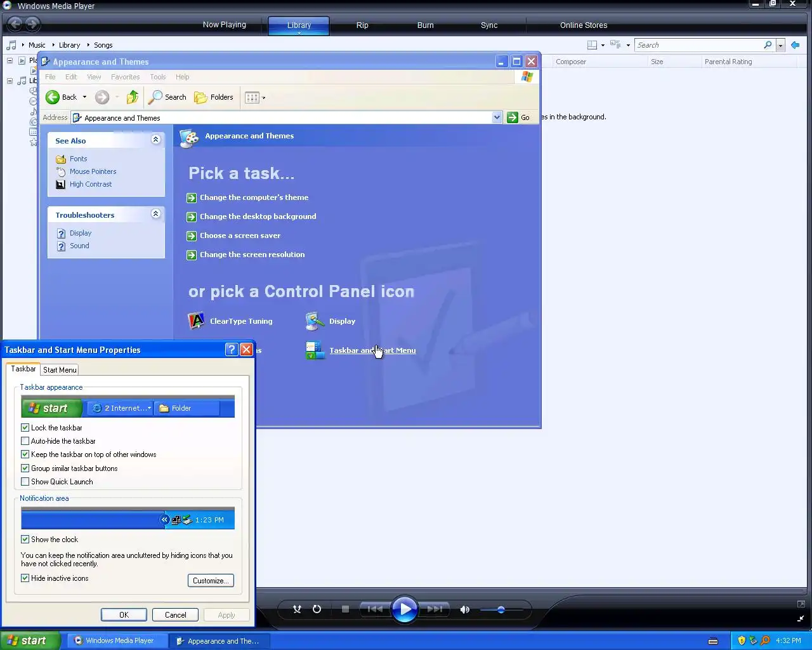Open the Address bar dropdown
Viewport: 812px width, 650px height.
tap(497, 117)
